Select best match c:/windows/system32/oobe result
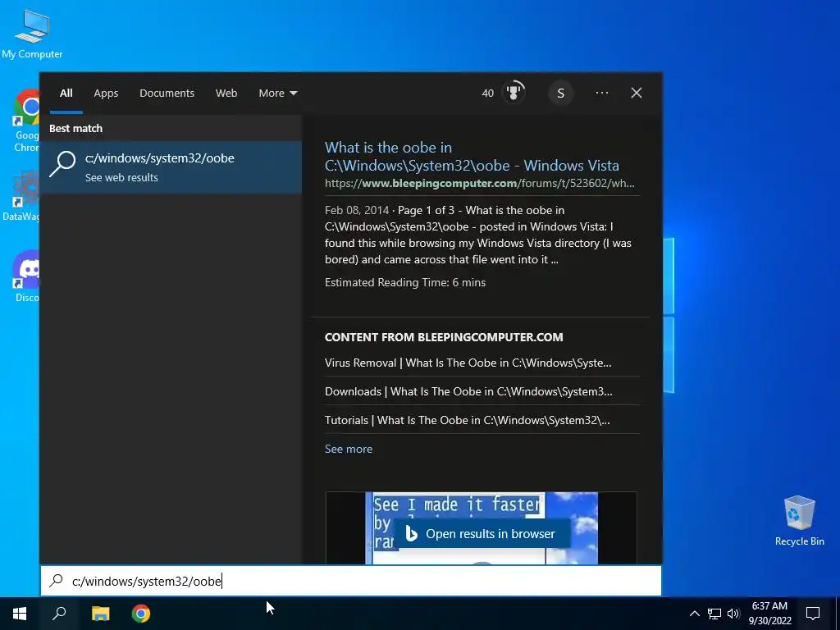The width and height of the screenshot is (840, 630). coord(171,167)
